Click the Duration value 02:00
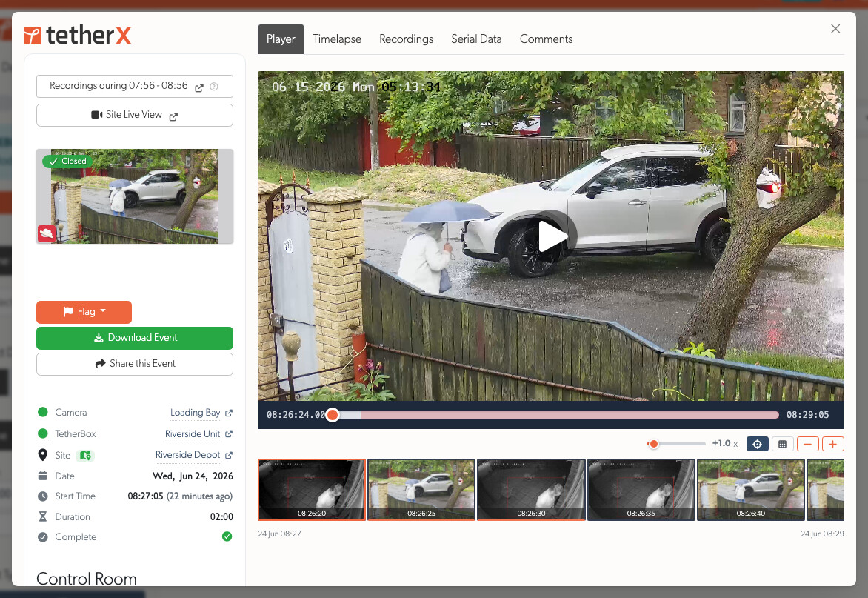The height and width of the screenshot is (598, 868). pyautogui.click(x=221, y=516)
